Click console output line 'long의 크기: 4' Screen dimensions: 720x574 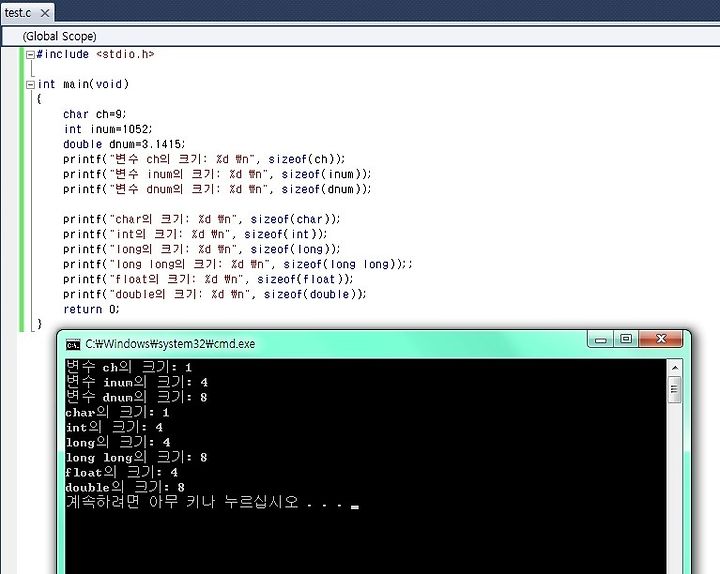(118, 442)
